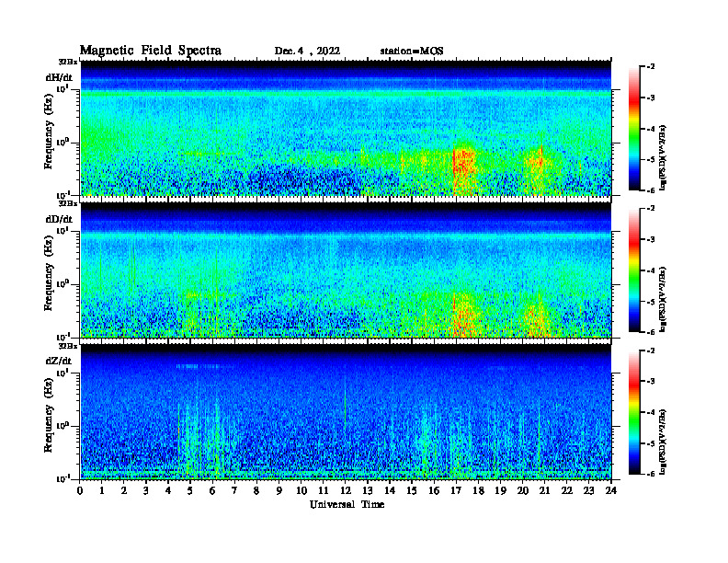Click the color scale bar beside dH/dt panel
The width and height of the screenshot is (728, 563).
click(x=634, y=129)
